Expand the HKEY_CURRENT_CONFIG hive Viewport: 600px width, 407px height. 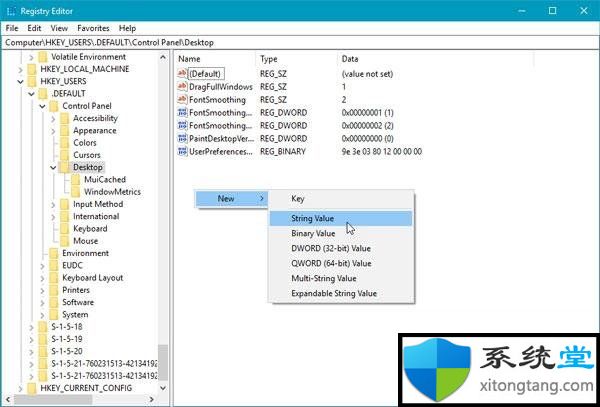tap(20, 388)
